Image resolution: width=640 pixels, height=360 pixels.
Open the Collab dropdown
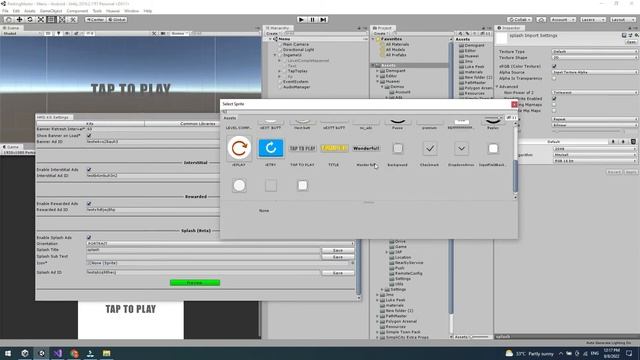click(519, 20)
